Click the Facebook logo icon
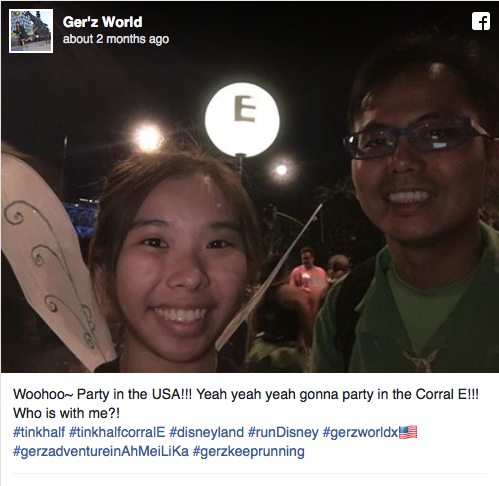This screenshot has height=486, width=499. (x=481, y=21)
